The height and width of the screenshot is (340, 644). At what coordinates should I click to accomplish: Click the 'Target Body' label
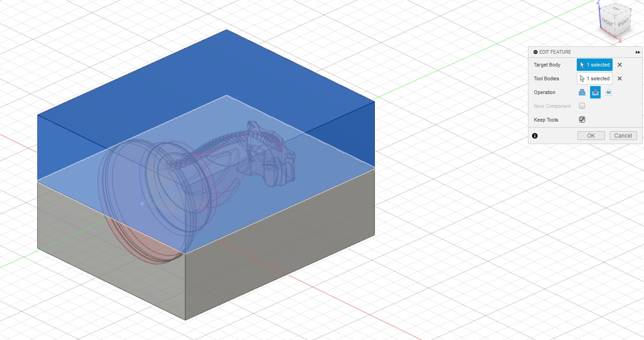coord(547,65)
